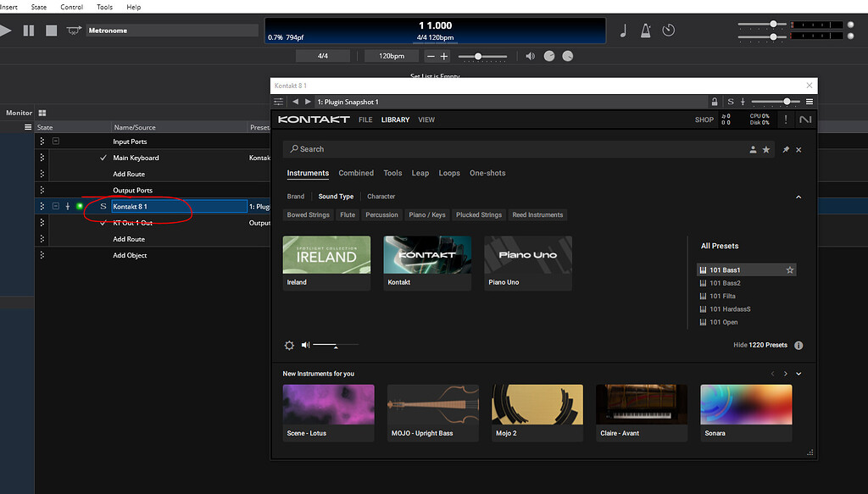868x494 pixels.
Task: Click the metronome speaker mute icon
Action: 530,56
